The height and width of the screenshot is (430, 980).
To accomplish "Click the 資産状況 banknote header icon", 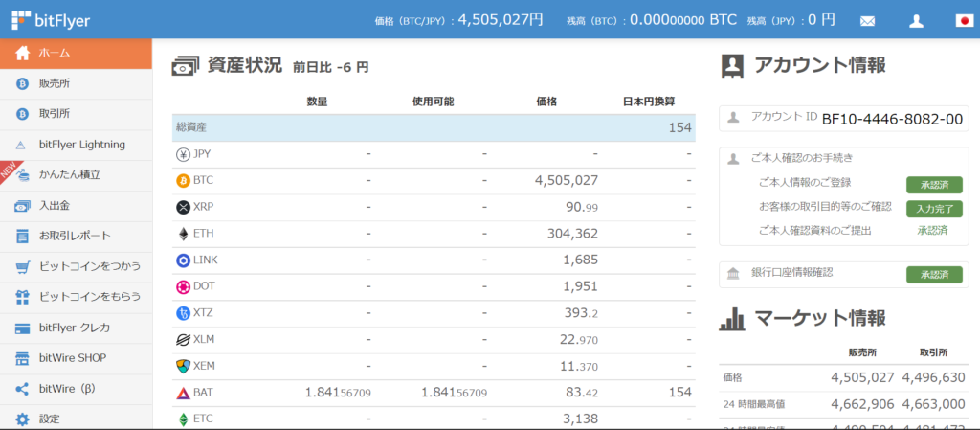I will click(x=186, y=66).
